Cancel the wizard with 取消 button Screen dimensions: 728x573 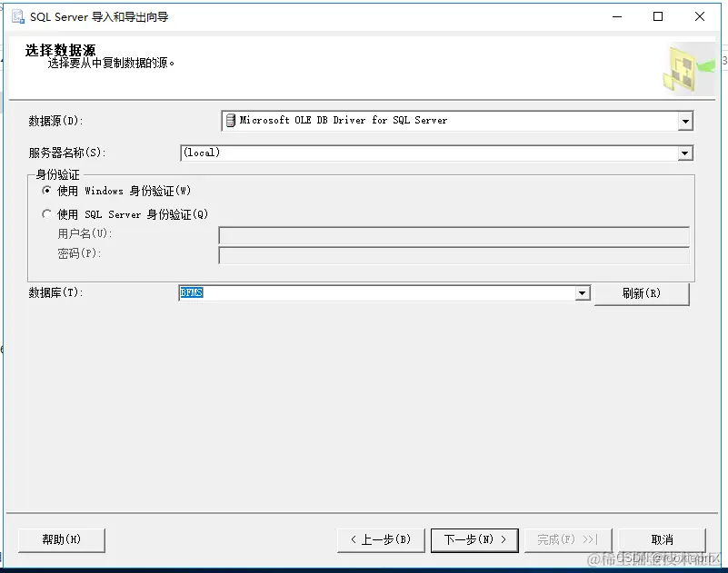coord(662,540)
